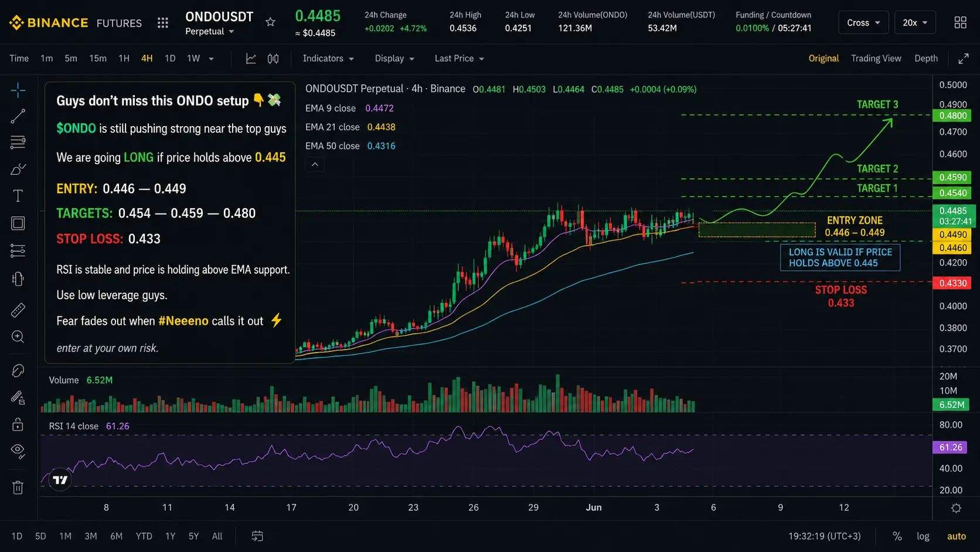Image resolution: width=980 pixels, height=552 pixels.
Task: Click the red 0.4330 stop loss price tag
Action: click(953, 283)
